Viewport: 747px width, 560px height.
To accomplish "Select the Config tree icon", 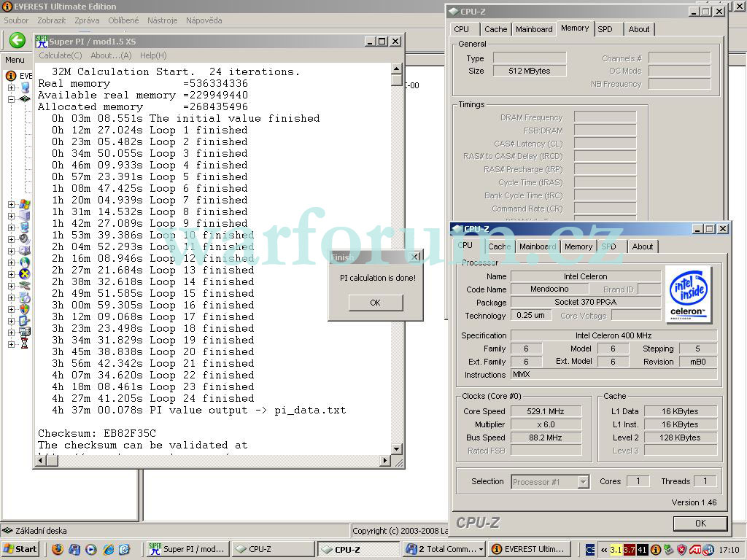I will coord(25,321).
